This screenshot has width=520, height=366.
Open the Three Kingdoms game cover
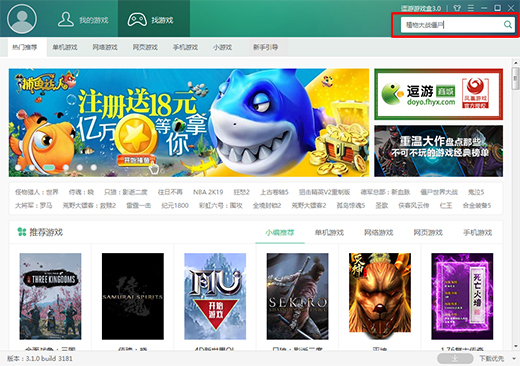click(x=50, y=296)
